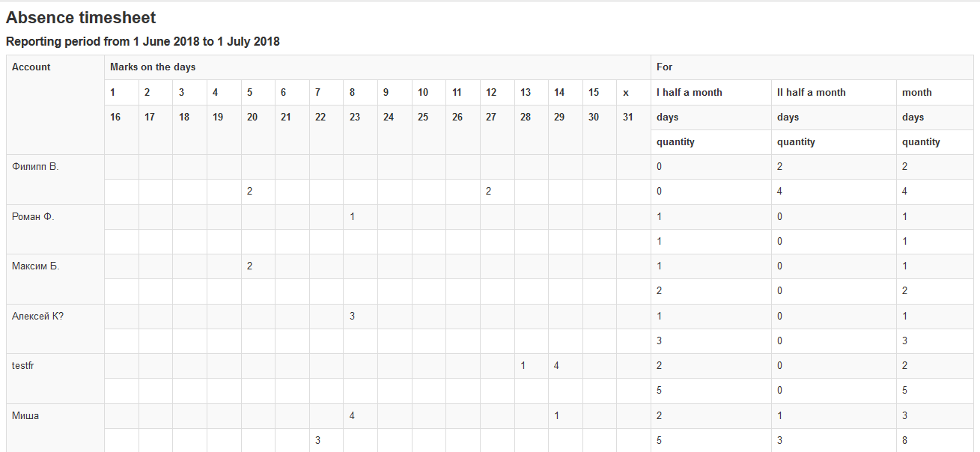Select Алексей К? mark 3 on day 8
This screenshot has width=980, height=452.
coord(360,317)
